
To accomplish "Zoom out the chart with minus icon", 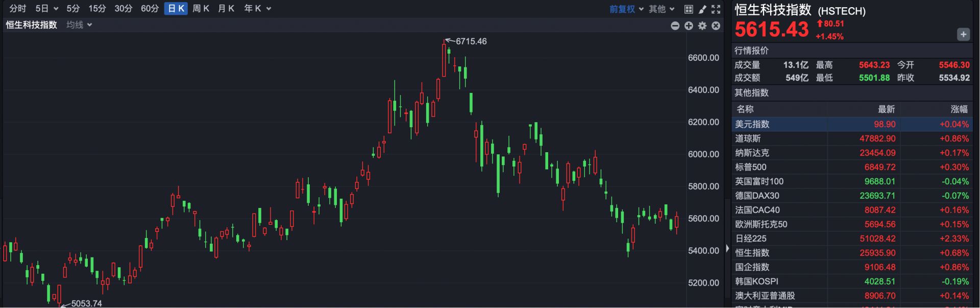I will click(x=675, y=26).
